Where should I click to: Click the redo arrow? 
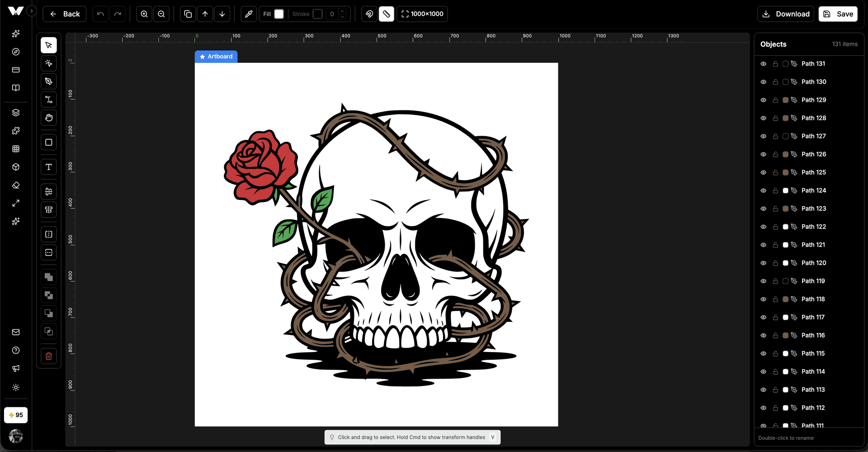click(118, 14)
